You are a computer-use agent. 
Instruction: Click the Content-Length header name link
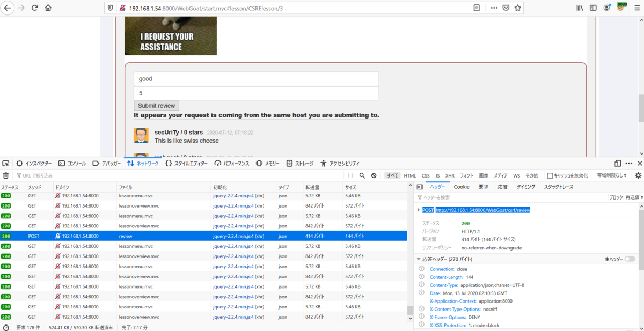(446, 277)
